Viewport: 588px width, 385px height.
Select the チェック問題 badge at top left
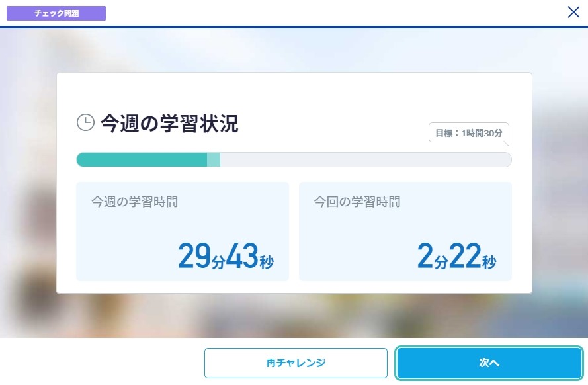click(56, 13)
